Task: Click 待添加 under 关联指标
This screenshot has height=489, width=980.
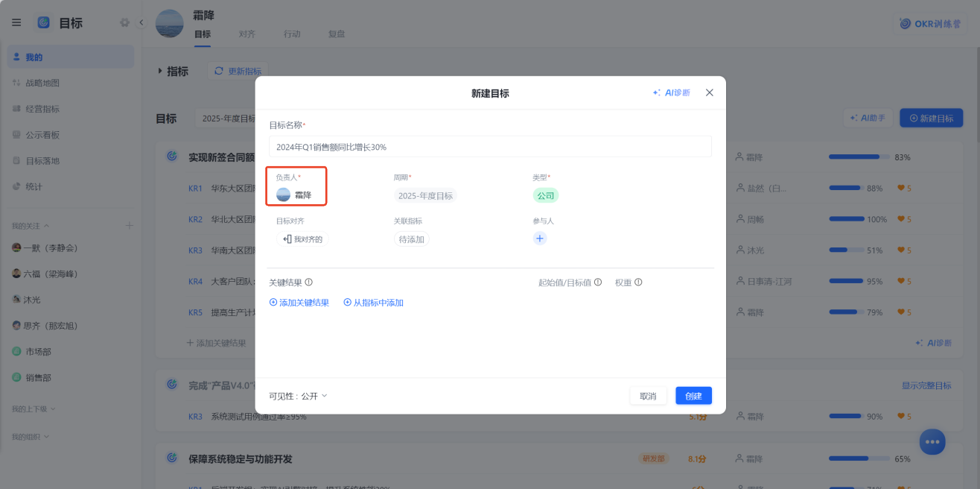Action: pos(412,239)
